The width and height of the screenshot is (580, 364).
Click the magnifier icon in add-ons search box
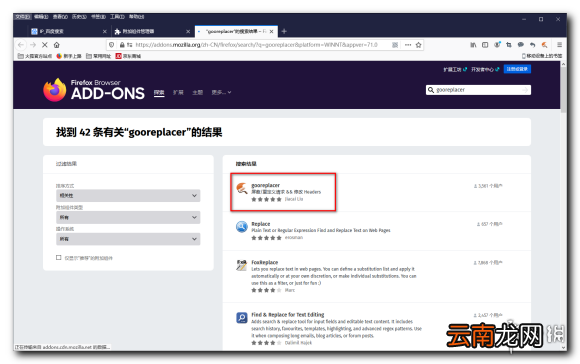(431, 90)
